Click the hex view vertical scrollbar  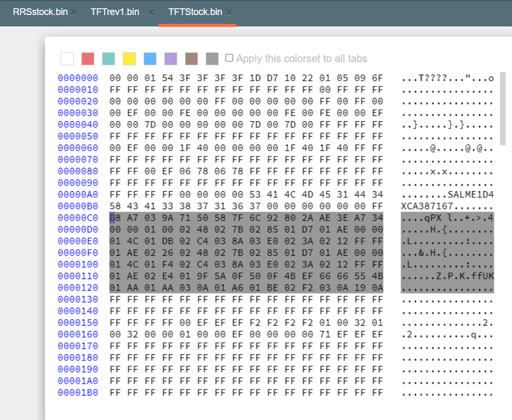503,109
